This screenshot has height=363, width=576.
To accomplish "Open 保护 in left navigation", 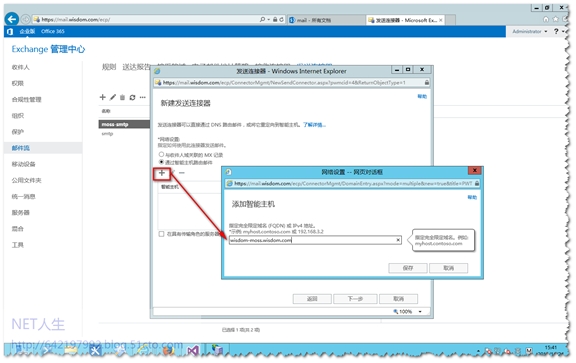I will click(17, 132).
